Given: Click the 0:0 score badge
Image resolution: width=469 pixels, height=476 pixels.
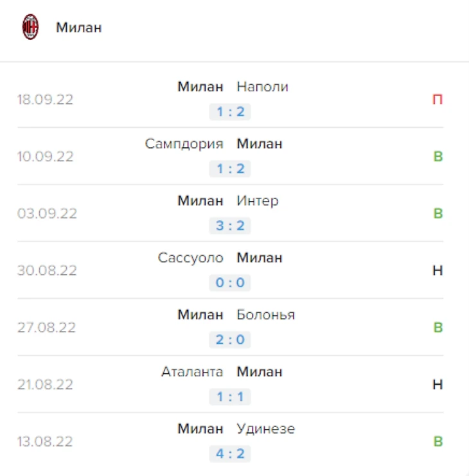Looking at the screenshot, I should (230, 283).
